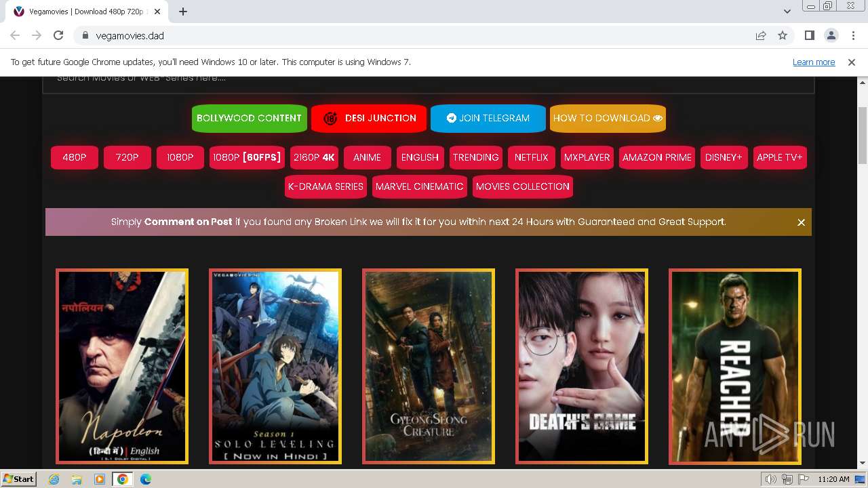The height and width of the screenshot is (488, 868).
Task: Click the padlock site info icon
Action: pos(85,35)
